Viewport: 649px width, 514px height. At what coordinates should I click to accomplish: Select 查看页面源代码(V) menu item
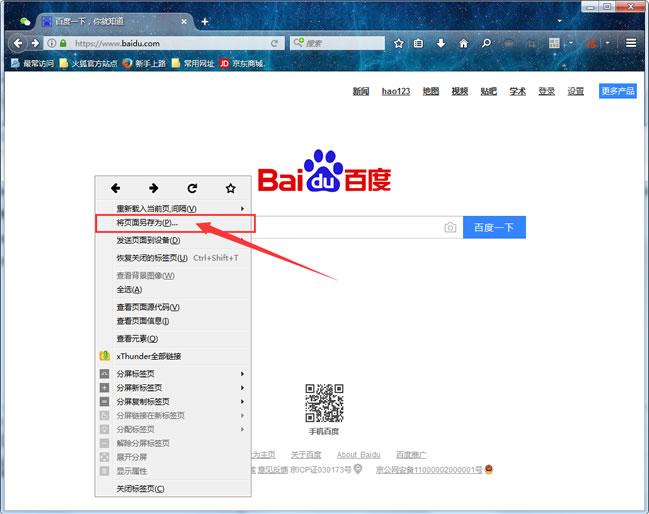173,307
